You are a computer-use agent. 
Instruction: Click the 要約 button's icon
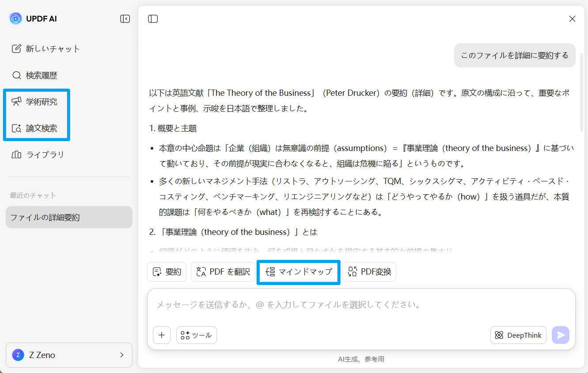point(157,272)
